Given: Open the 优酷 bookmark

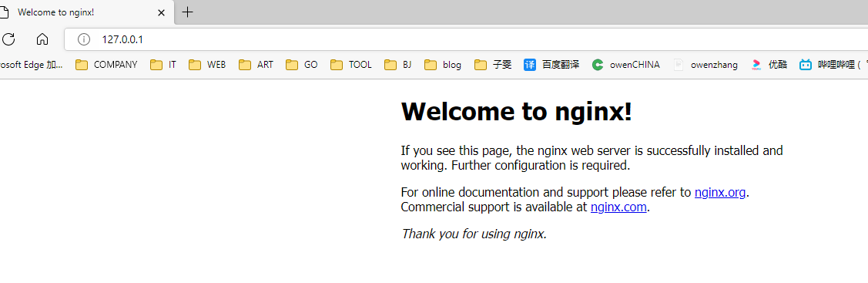Looking at the screenshot, I should 769,65.
